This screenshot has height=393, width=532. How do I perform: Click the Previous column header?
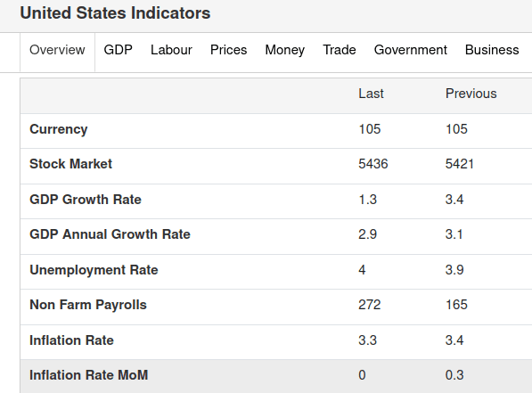(x=471, y=94)
